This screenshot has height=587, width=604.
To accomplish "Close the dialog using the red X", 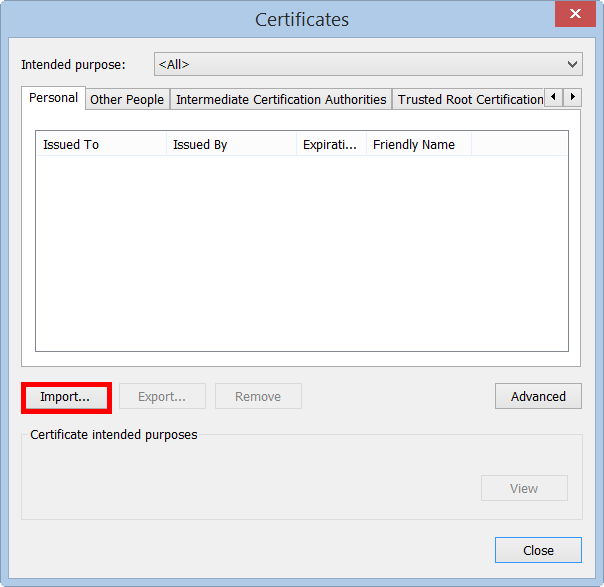I will [575, 14].
